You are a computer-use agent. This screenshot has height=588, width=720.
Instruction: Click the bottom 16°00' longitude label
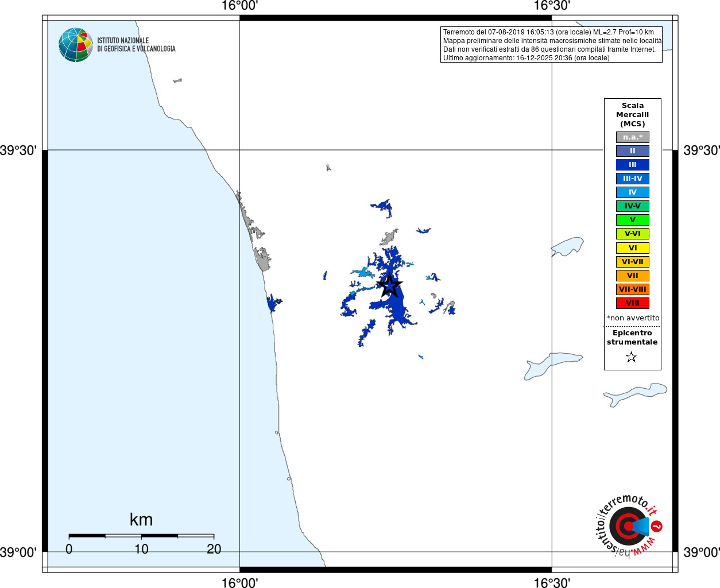tap(239, 582)
